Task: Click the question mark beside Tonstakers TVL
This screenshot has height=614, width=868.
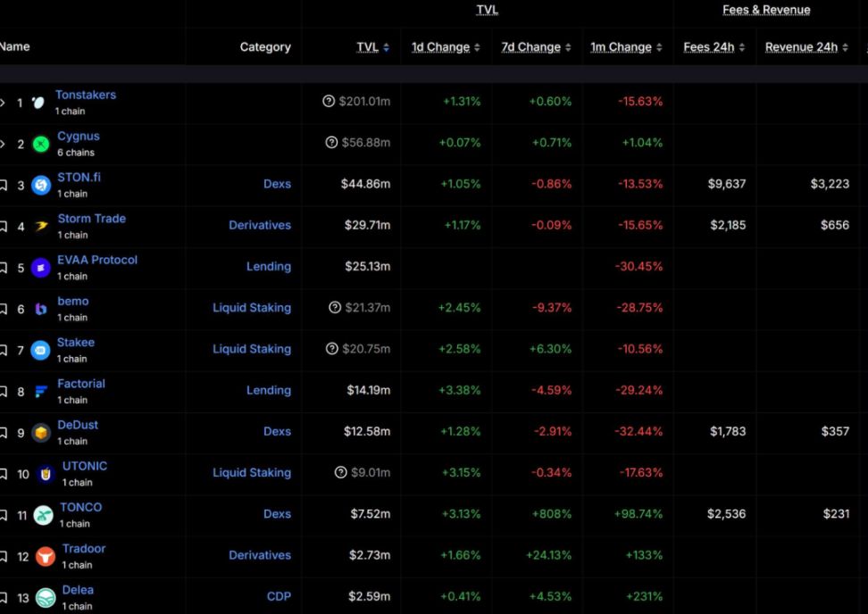Action: [x=329, y=102]
